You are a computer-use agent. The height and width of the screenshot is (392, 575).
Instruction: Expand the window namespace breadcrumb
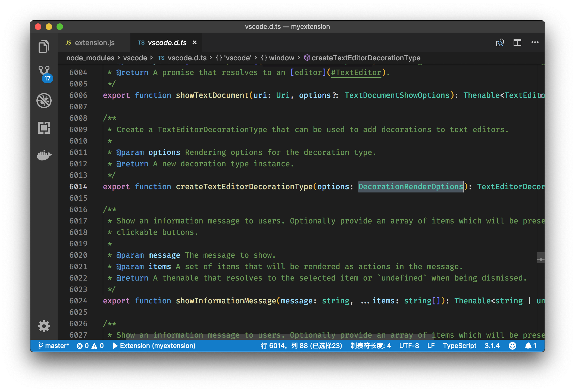pyautogui.click(x=281, y=58)
